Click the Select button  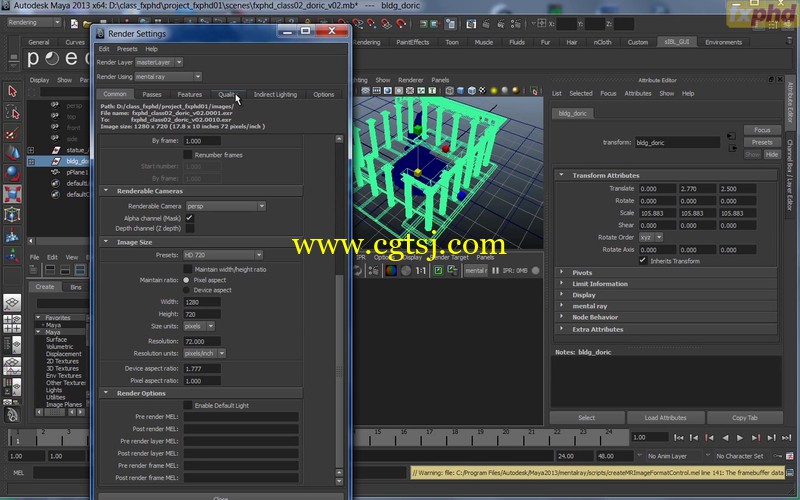click(x=587, y=417)
